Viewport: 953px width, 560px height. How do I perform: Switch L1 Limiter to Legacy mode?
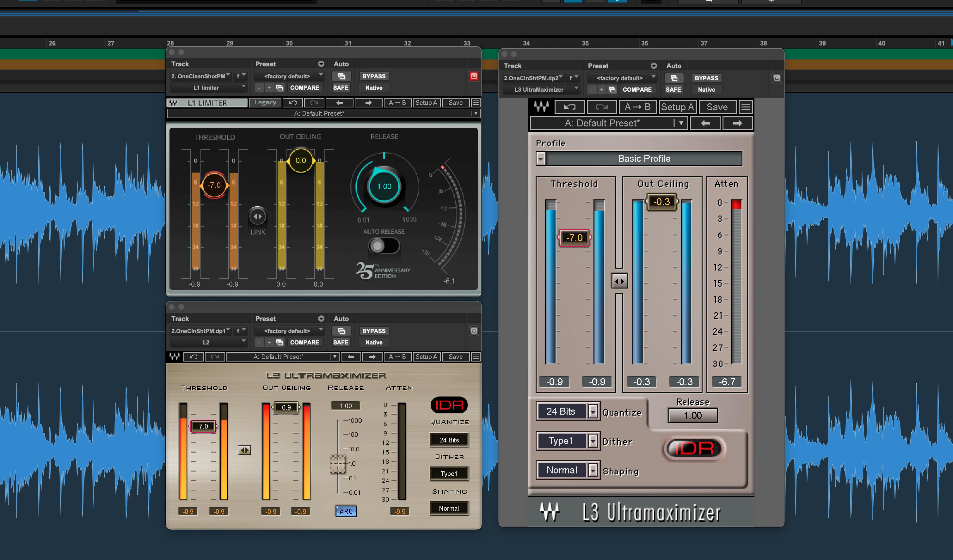tap(265, 102)
